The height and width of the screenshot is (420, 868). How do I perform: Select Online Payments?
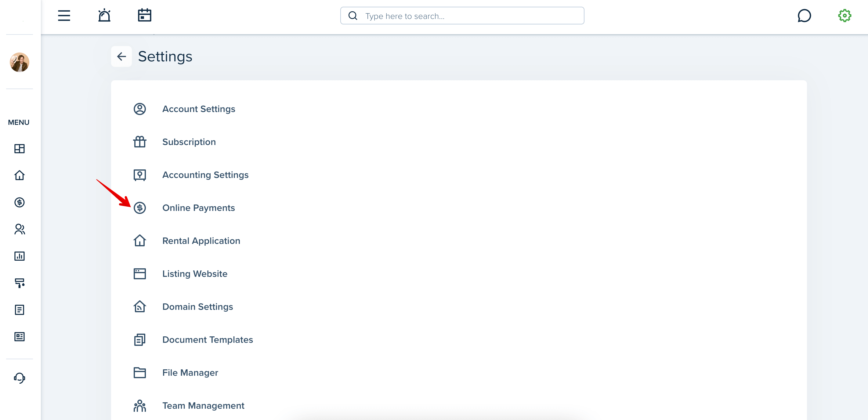tap(198, 208)
